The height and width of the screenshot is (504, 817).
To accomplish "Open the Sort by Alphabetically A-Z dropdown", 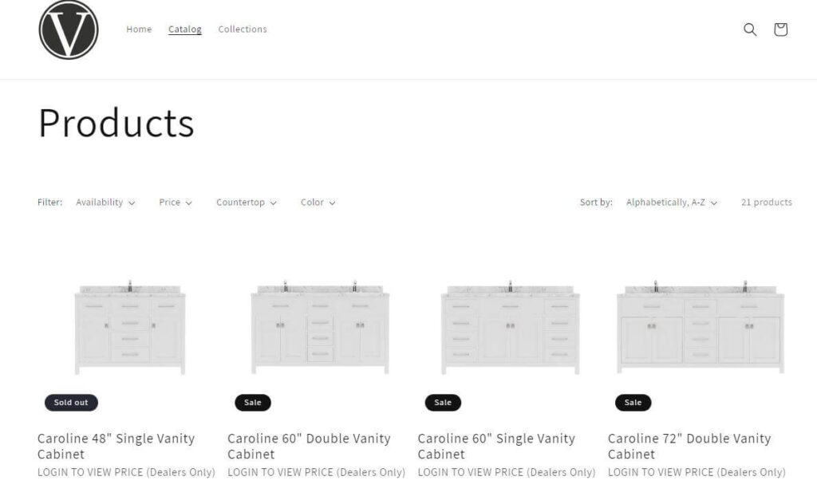I will tap(672, 202).
